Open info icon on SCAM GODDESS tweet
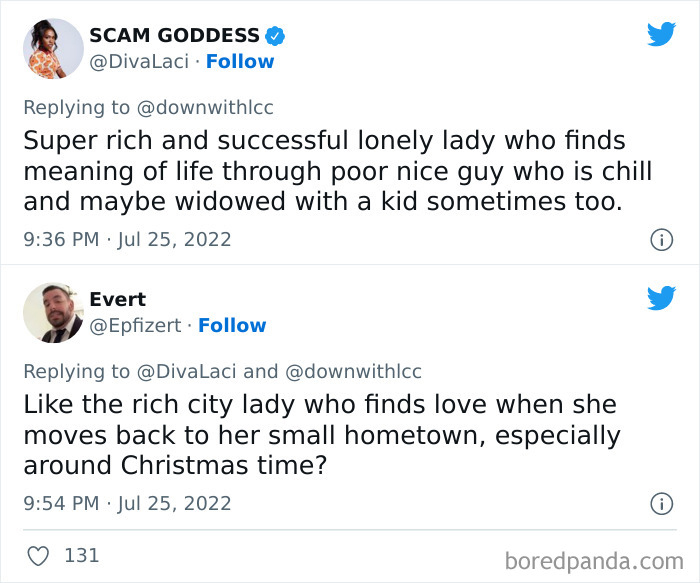 pyautogui.click(x=660, y=240)
